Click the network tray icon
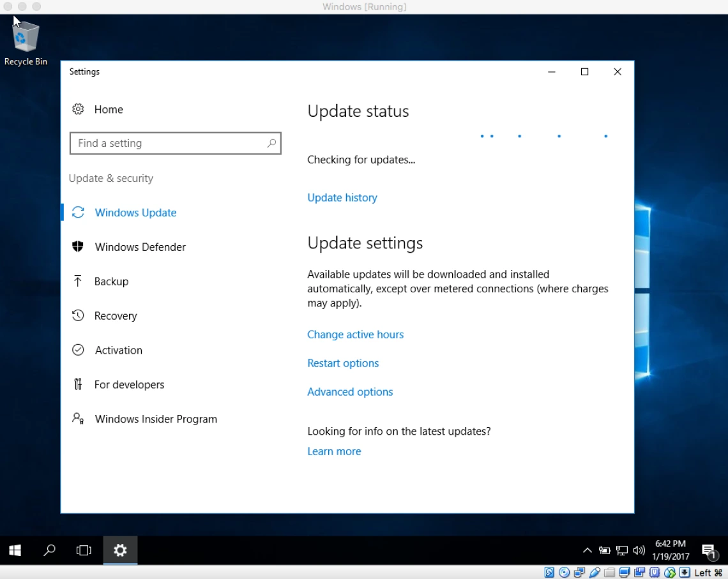Viewport: 728px width, 579px height. [x=622, y=551]
